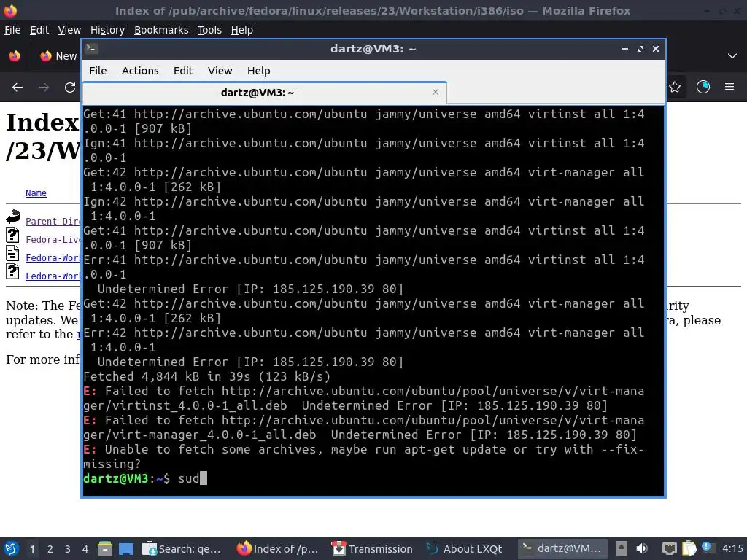Open Firefox History menu

click(107, 30)
